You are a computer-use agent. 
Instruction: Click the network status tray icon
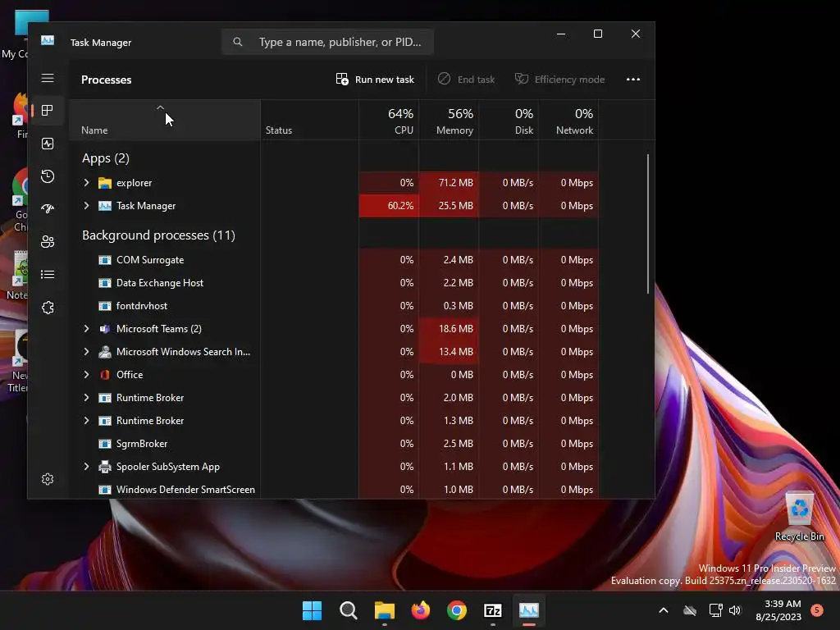click(x=715, y=610)
